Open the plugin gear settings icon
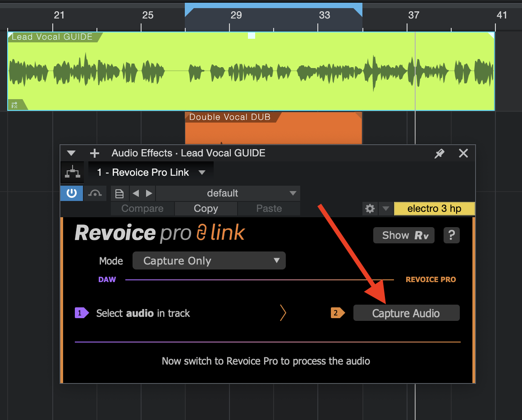522x420 pixels. pos(370,209)
